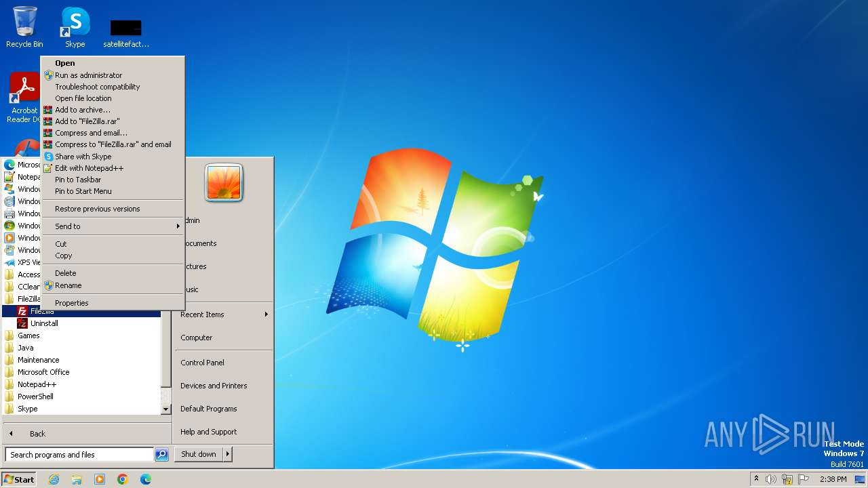The height and width of the screenshot is (488, 868).
Task: Click the search magnifier button
Action: tap(161, 455)
